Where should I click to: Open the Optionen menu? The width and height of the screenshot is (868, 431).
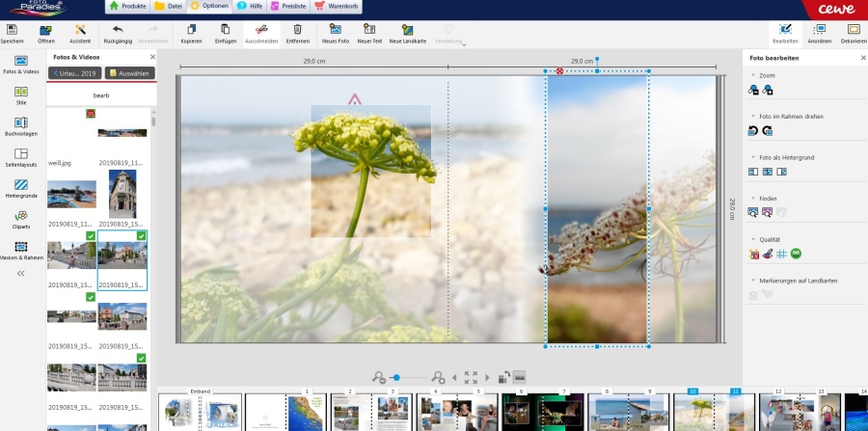(x=209, y=6)
